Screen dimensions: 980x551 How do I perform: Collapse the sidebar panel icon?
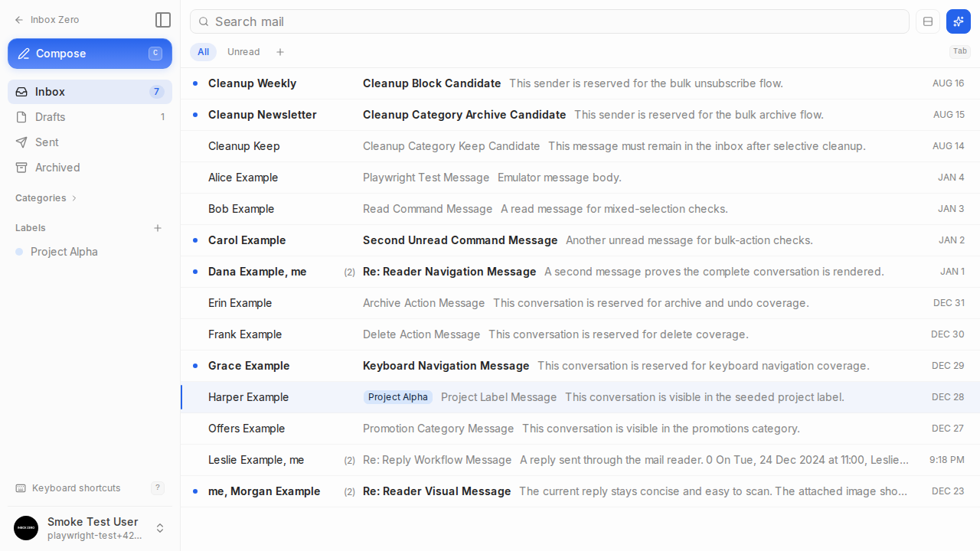click(x=162, y=20)
